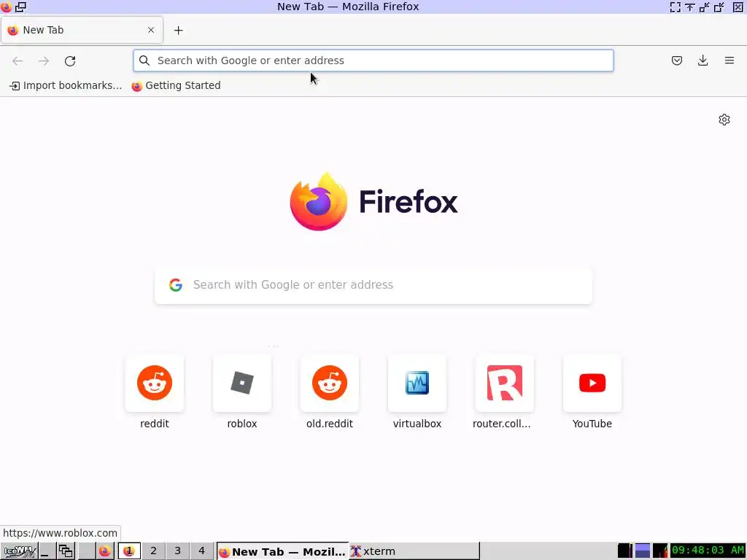Click the 'virtualbox' tile label
This screenshot has height=560, width=747.
[417, 424]
